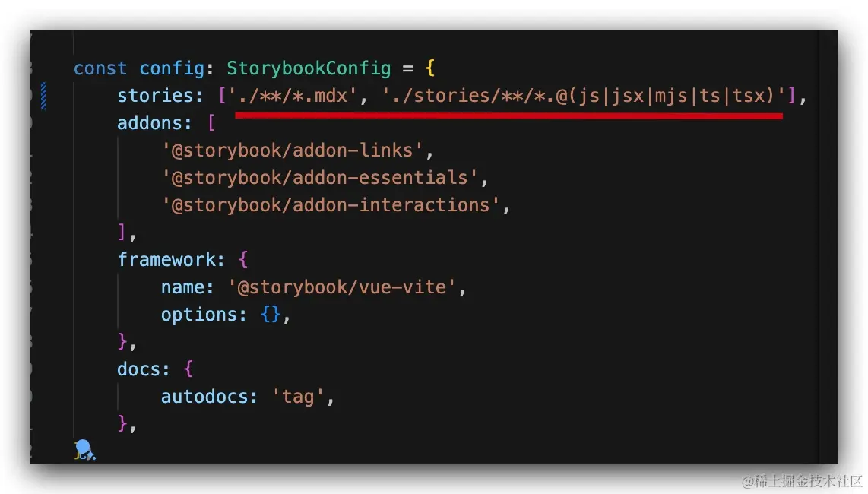The image size is (868, 494).
Task: Click the './stories/**/*.@(js|jsx|mjs|ts|tsx)' string
Action: click(x=584, y=96)
